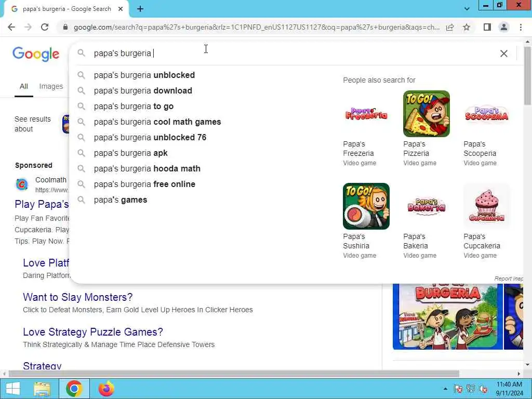This screenshot has height=399, width=532.
Task: Bookmark this page with the star
Action: [x=467, y=27]
